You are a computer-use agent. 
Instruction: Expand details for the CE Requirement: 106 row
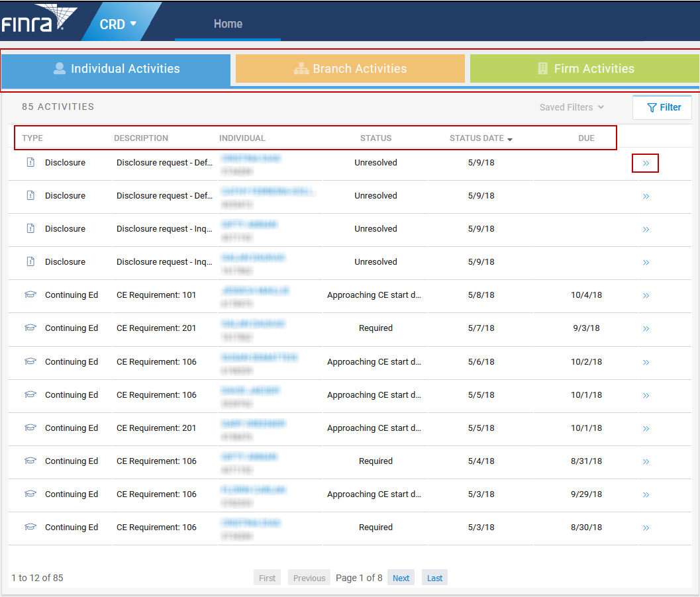(645, 362)
